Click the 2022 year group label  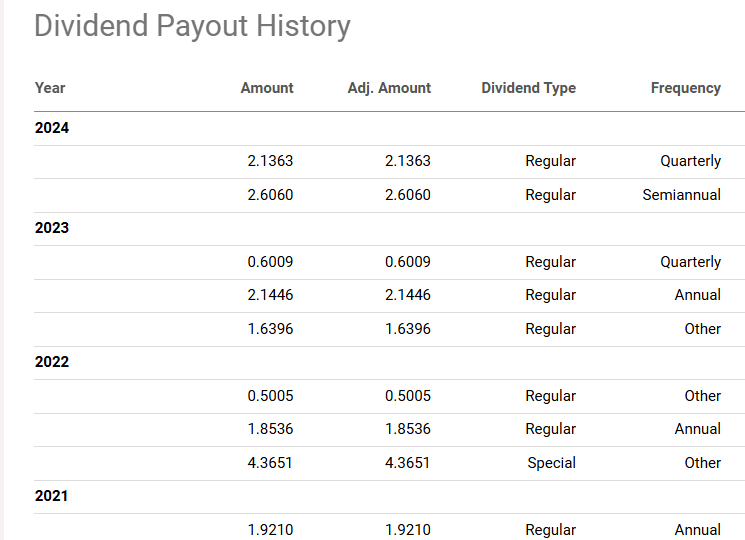pyautogui.click(x=52, y=362)
